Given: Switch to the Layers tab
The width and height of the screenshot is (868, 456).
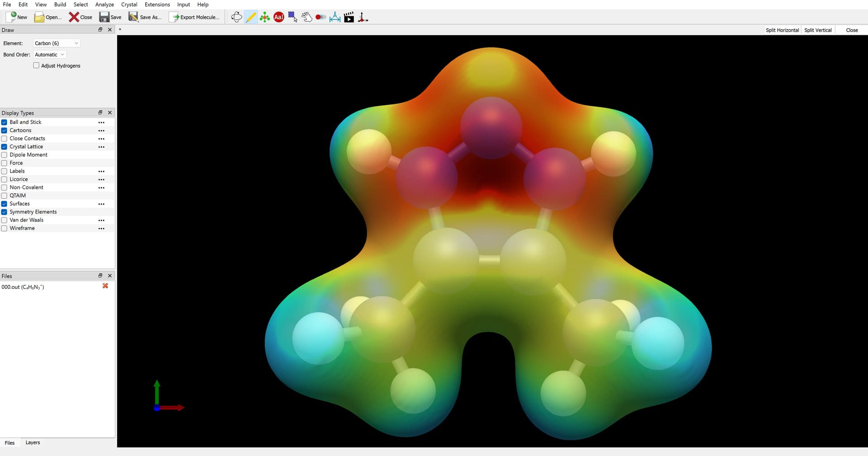Looking at the screenshot, I should click(x=33, y=442).
